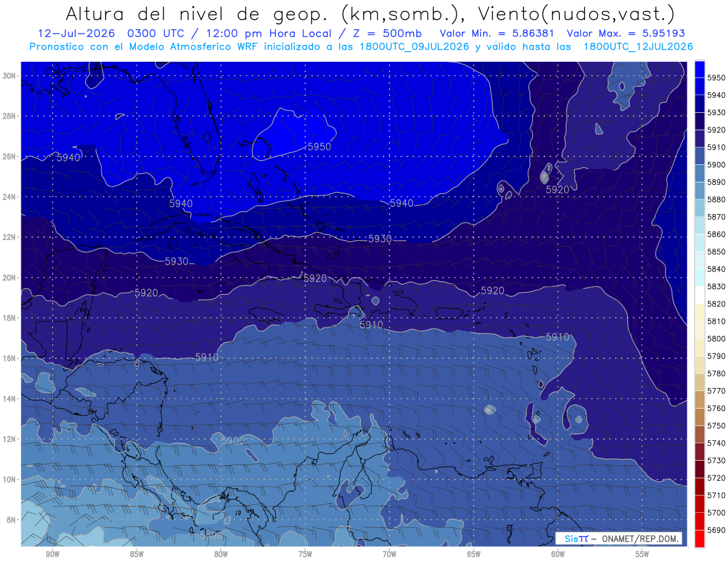Click the chart title 'Altura del nivel de geop.'
728x562 pixels.
(198, 13)
